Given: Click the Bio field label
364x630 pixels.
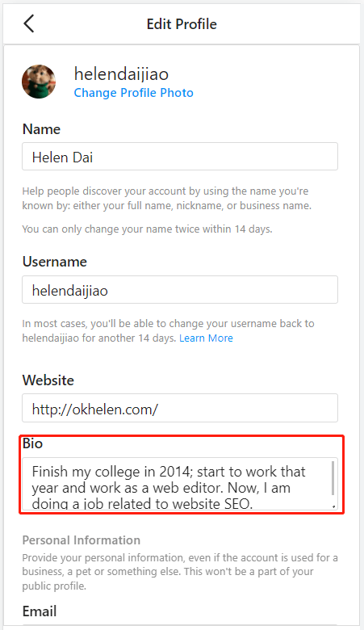Looking at the screenshot, I should pyautogui.click(x=32, y=443).
